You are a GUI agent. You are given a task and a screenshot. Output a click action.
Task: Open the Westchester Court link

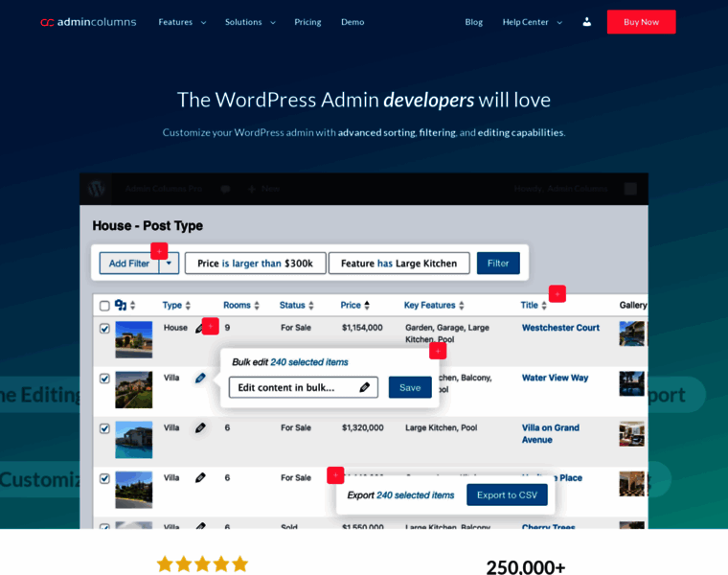(x=560, y=328)
